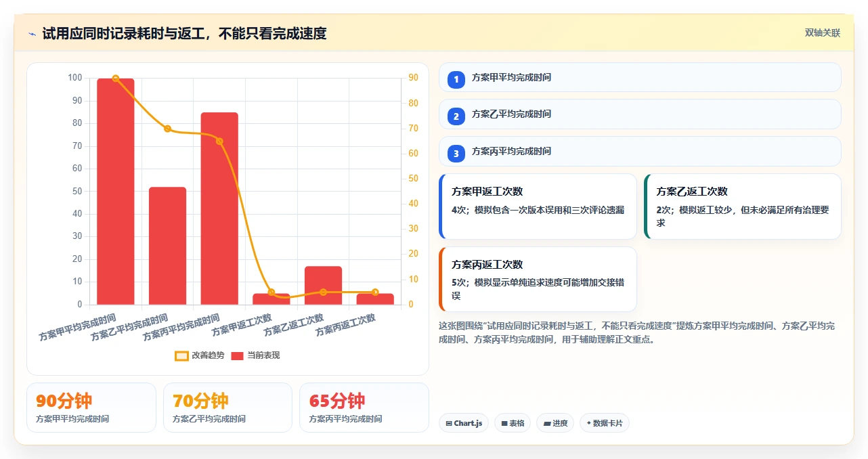Click the description paragraph starting 这张图围绕
Screen dimensions: 868x459
coord(637,332)
